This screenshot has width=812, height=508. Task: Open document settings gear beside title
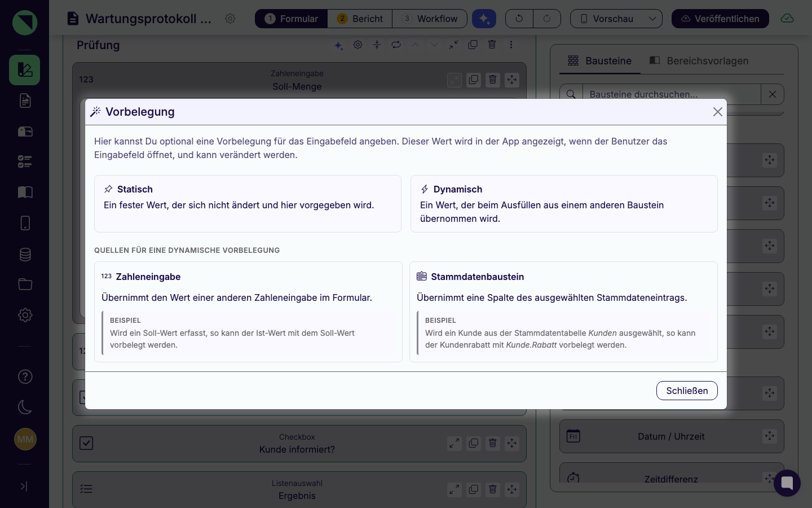tap(230, 19)
